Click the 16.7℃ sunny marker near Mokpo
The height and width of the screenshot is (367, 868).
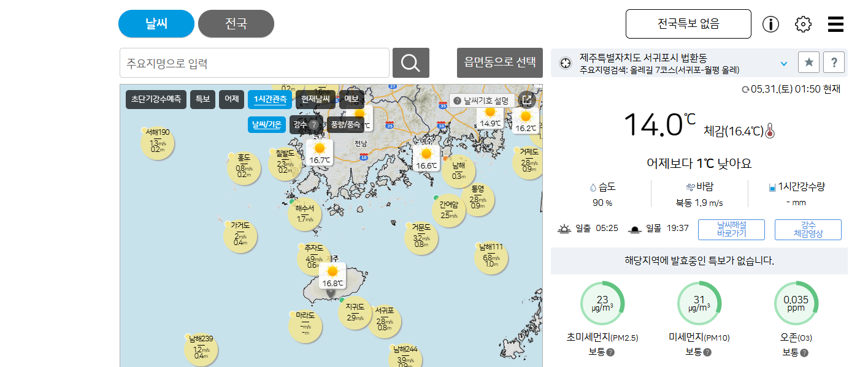click(320, 153)
